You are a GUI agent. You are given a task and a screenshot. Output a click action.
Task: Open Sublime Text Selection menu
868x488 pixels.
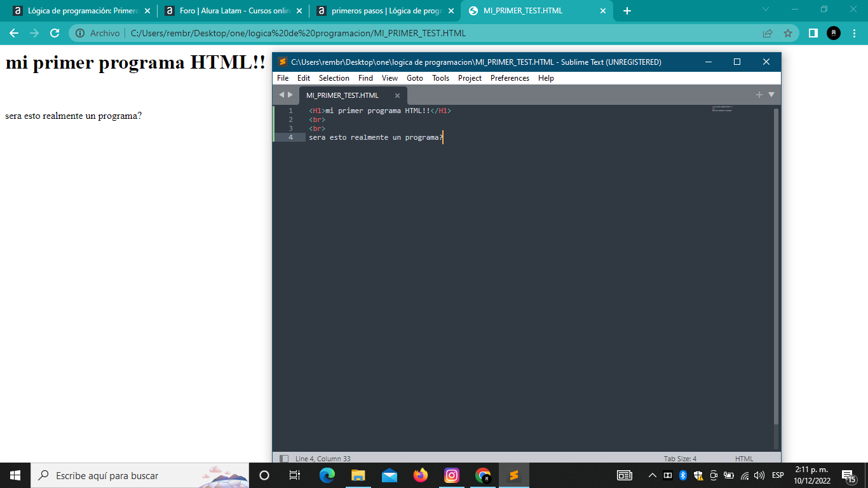334,78
